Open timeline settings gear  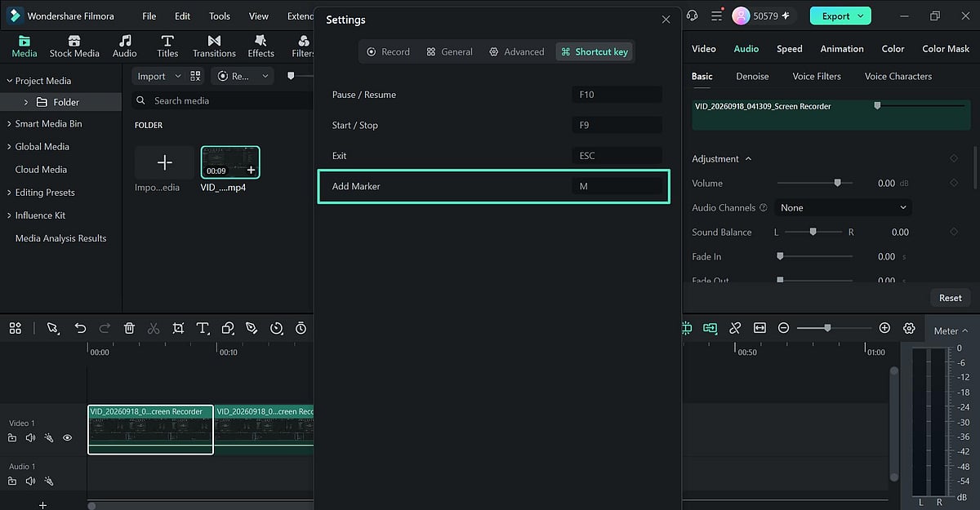click(909, 328)
